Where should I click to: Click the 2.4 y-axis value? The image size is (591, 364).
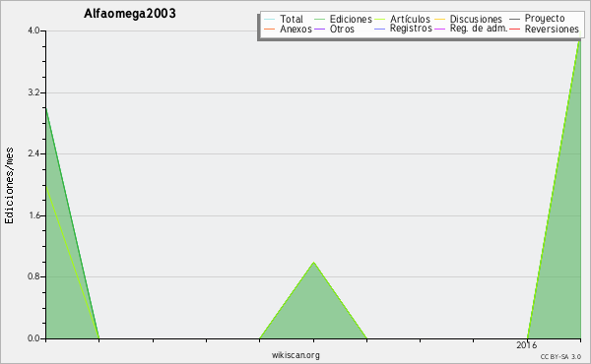[x=33, y=153]
